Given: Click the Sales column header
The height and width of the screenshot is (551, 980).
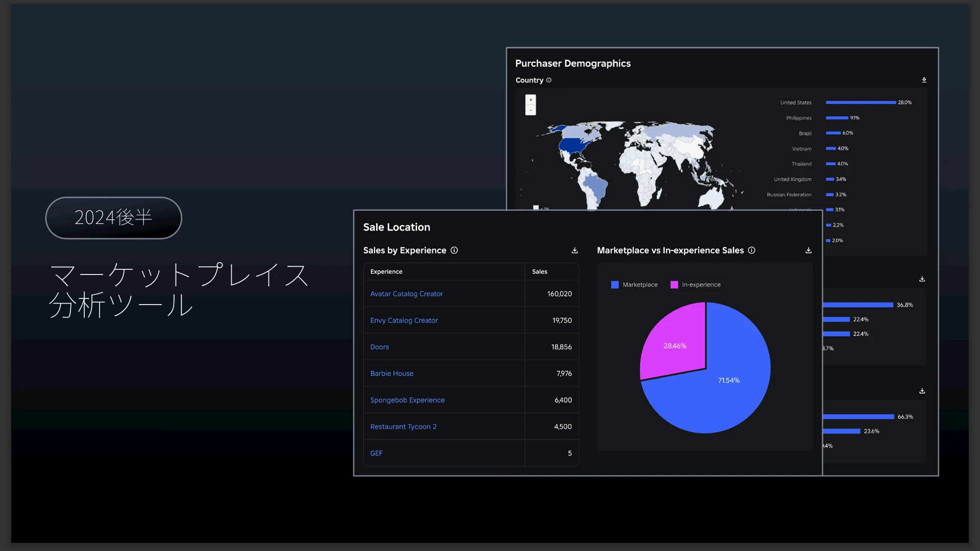Looking at the screenshot, I should [540, 271].
